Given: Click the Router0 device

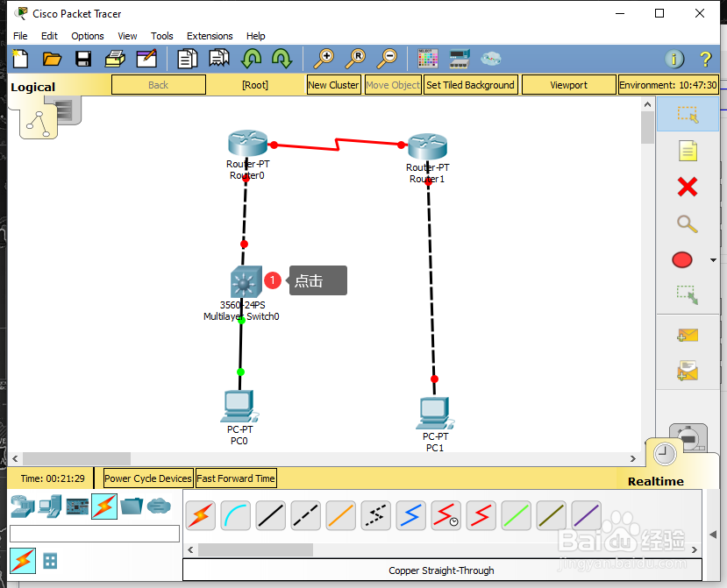Looking at the screenshot, I should 247,143.
